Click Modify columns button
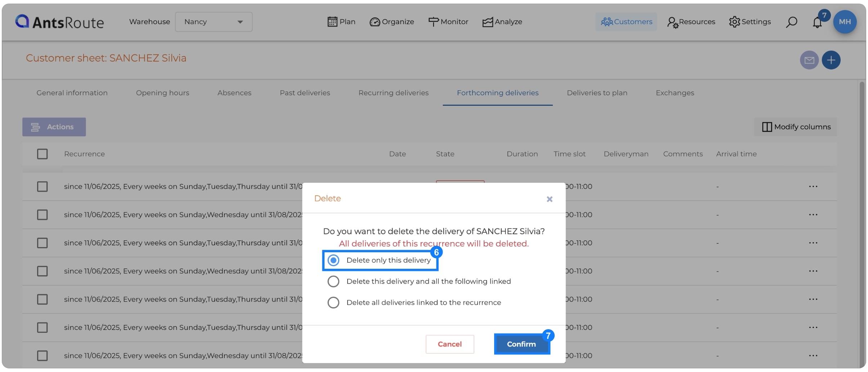Image resolution: width=868 pixels, height=372 pixels. coord(796,127)
